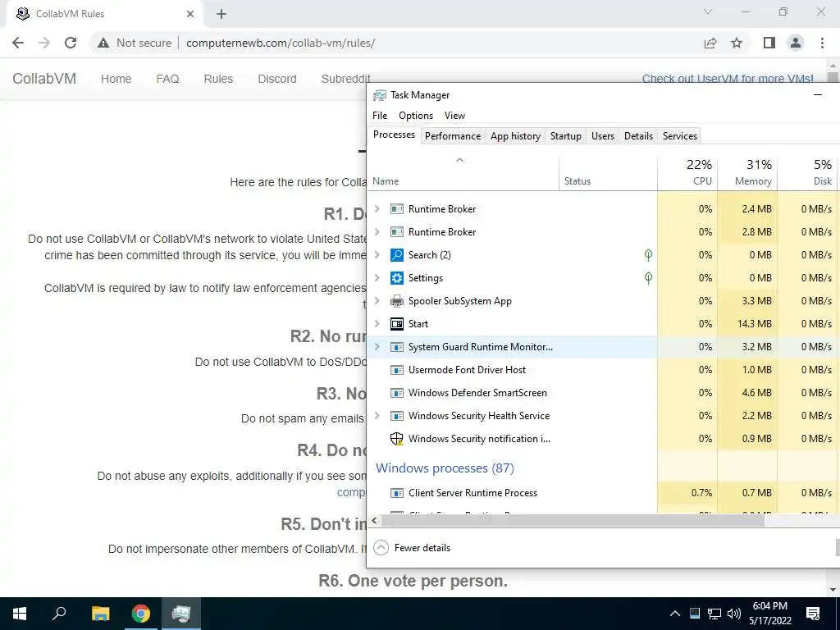840x630 pixels.
Task: Open the Chrome side panel icon
Action: click(769, 43)
